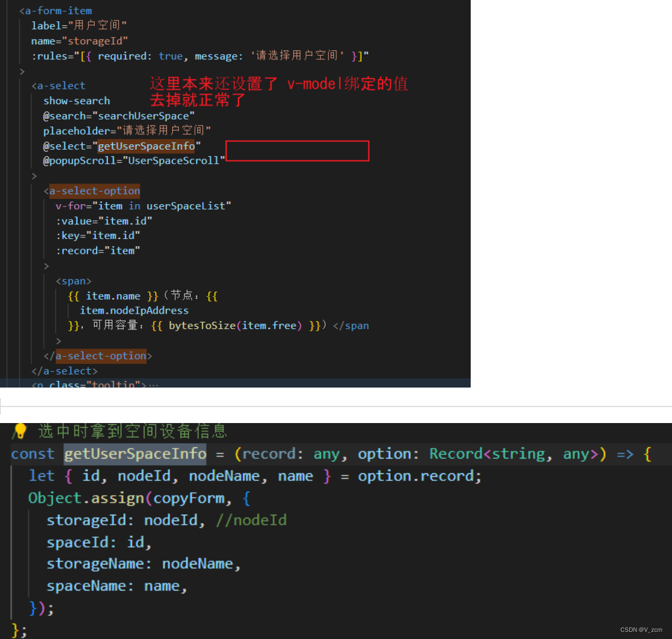Screen dimensions: 672x639
Task: Click the searchUserSpace handler text
Action: click(x=145, y=115)
